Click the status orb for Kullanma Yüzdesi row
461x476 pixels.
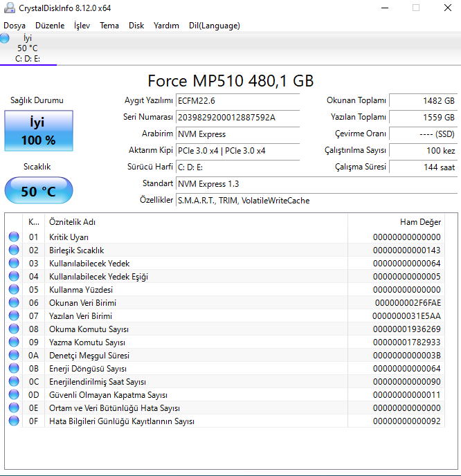pos(14,289)
